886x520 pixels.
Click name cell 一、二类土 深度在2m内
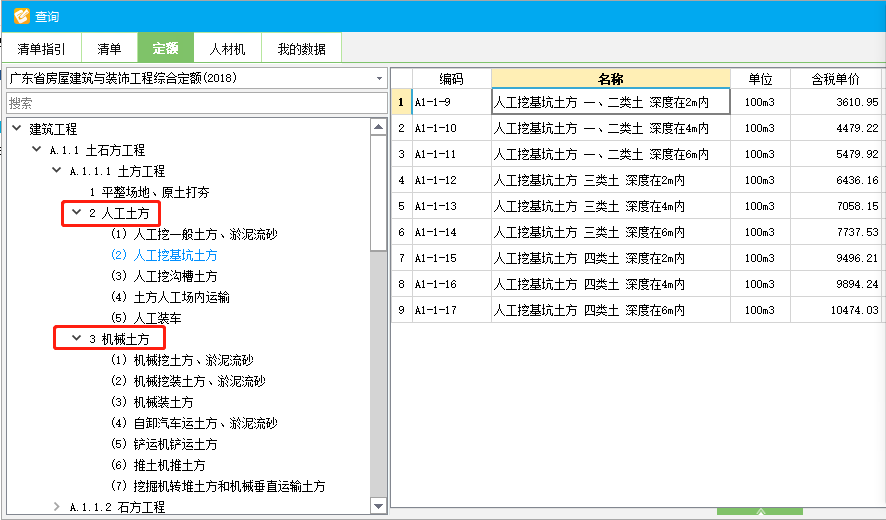(x=611, y=102)
